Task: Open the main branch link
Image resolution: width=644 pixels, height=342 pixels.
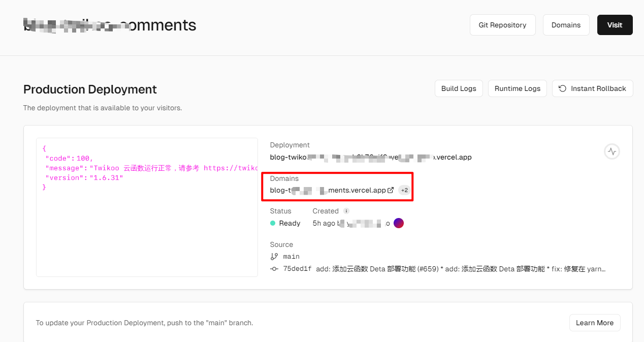Action: (x=291, y=257)
